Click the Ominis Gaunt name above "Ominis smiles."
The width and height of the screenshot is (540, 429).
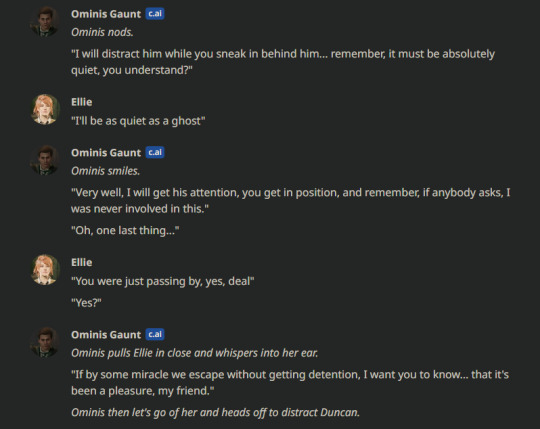tap(106, 153)
